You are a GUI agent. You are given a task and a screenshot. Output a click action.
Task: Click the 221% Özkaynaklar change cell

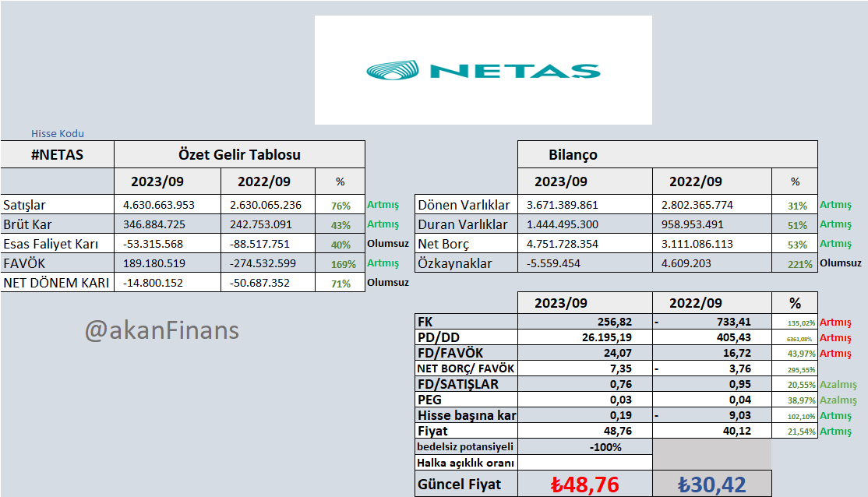coord(795,263)
